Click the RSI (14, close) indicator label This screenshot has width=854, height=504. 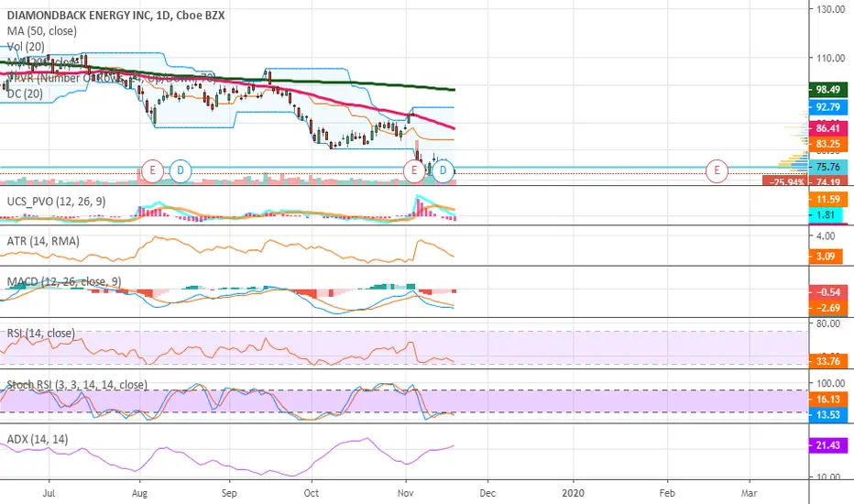click(x=41, y=333)
